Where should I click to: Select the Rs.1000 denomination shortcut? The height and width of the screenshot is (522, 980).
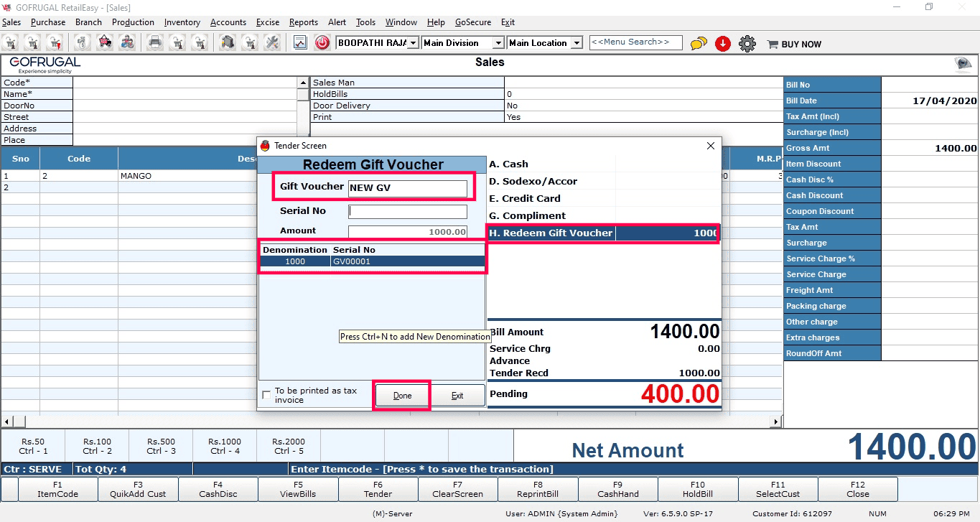225,446
